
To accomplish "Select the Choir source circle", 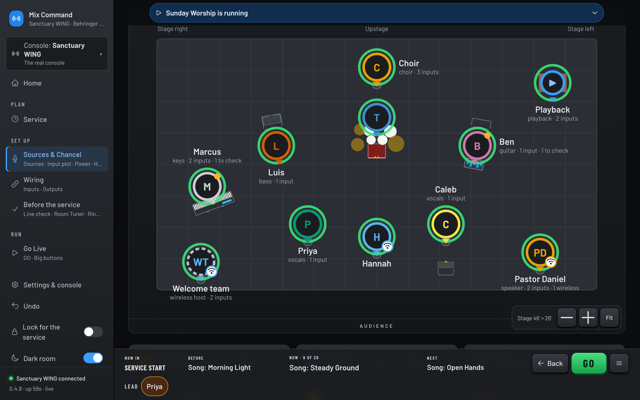I will [377, 67].
